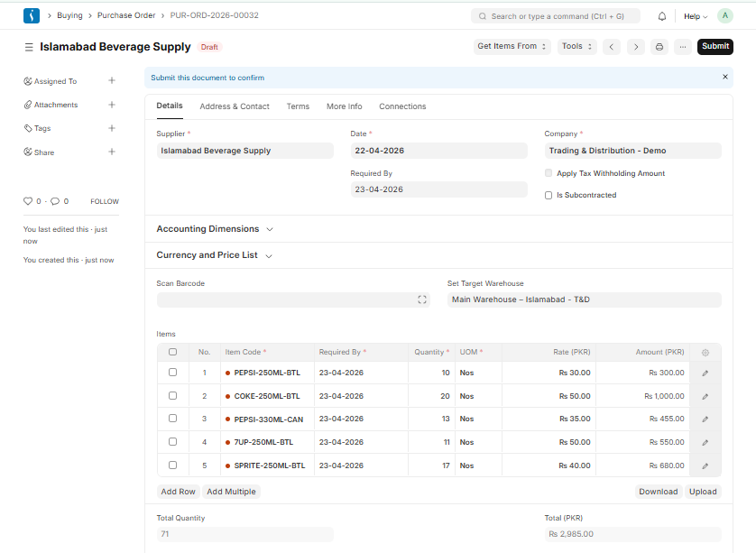Go to next document with right arrow
Image resolution: width=756 pixels, height=553 pixels.
(x=636, y=46)
